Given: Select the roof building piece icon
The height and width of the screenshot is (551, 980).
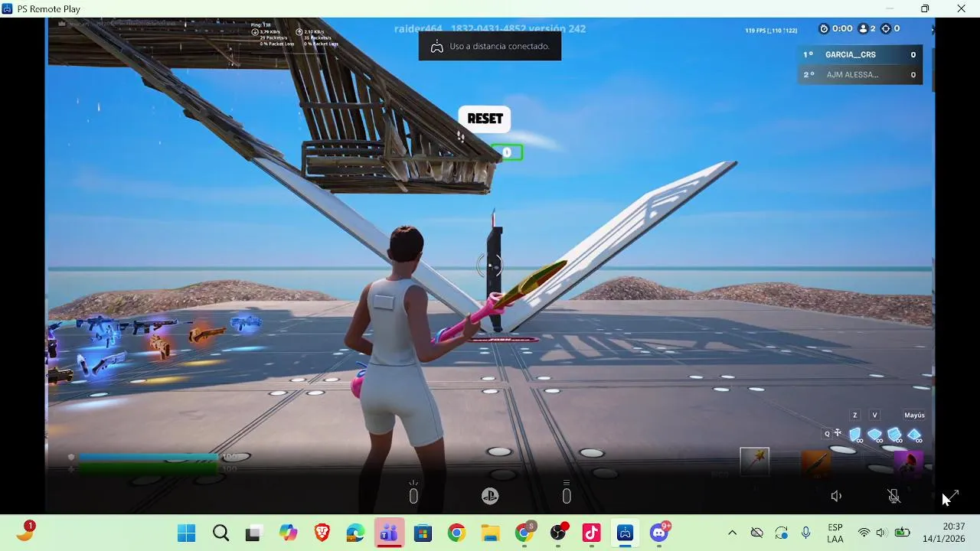Looking at the screenshot, I should click(914, 435).
